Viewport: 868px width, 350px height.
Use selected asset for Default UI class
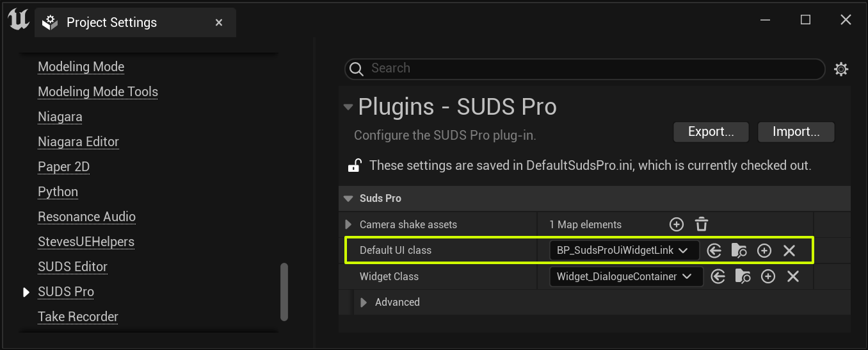pyautogui.click(x=714, y=251)
